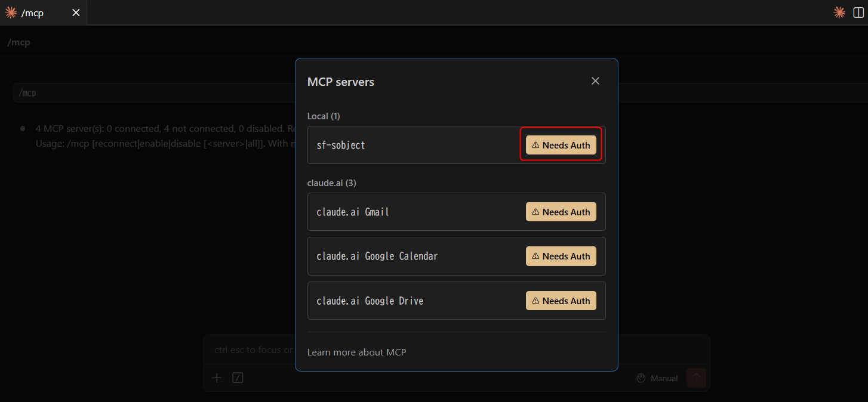Select the claude.ai Gmail server name
The width and height of the screenshot is (868, 402).
(x=353, y=212)
